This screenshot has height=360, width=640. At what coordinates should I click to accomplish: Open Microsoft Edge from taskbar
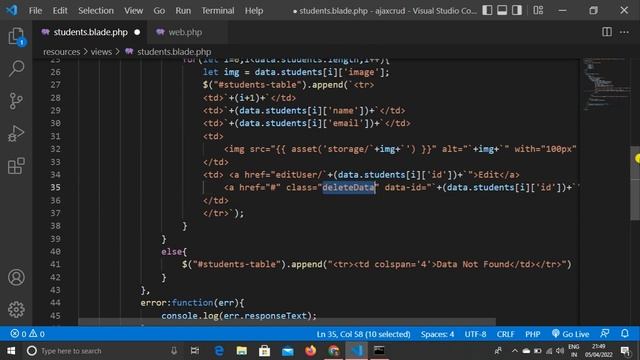click(x=219, y=351)
